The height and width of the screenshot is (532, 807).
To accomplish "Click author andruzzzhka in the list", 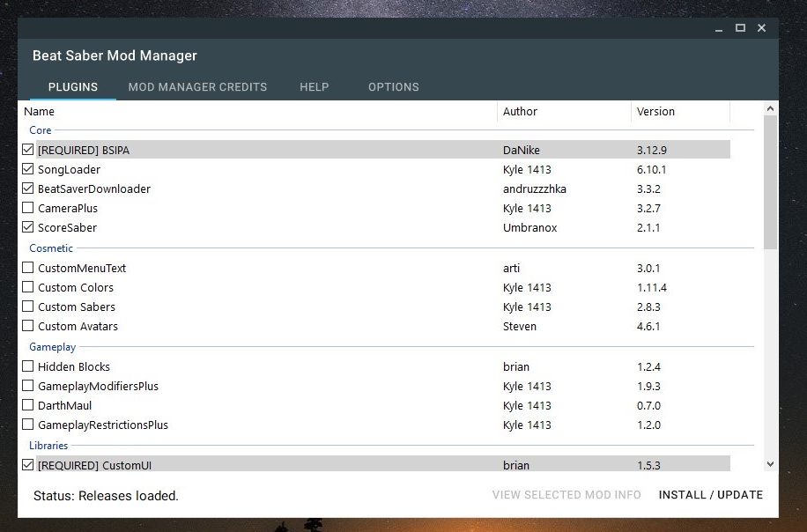I will [534, 188].
